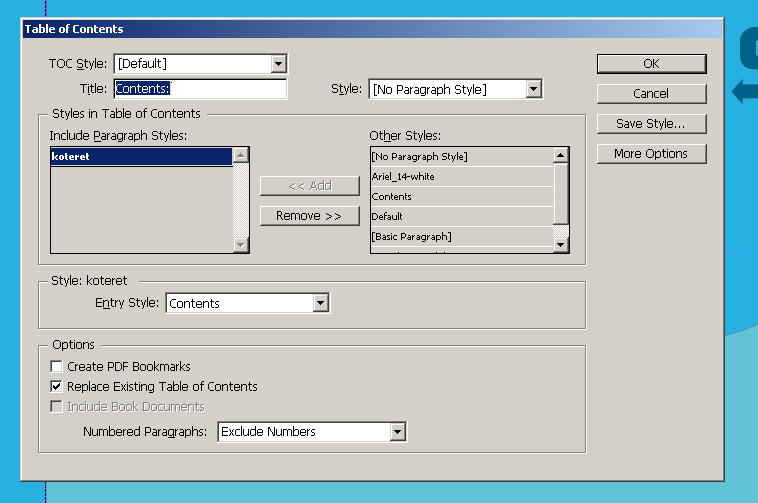
Task: Click the Include Paragraph Styles scroll-down arrow
Action: click(241, 245)
